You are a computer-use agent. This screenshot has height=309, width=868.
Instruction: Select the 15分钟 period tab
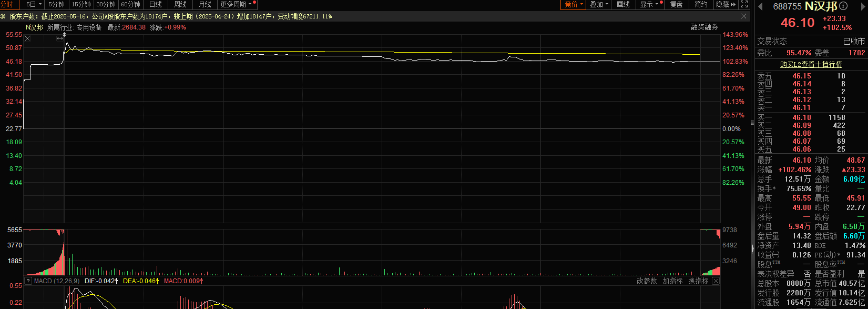(x=81, y=4)
